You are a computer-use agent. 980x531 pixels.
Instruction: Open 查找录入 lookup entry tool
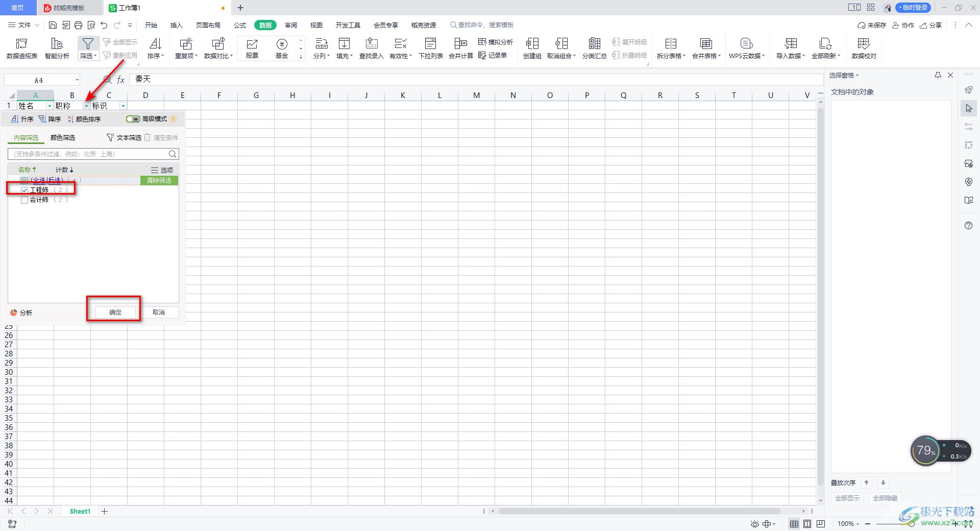click(372, 49)
